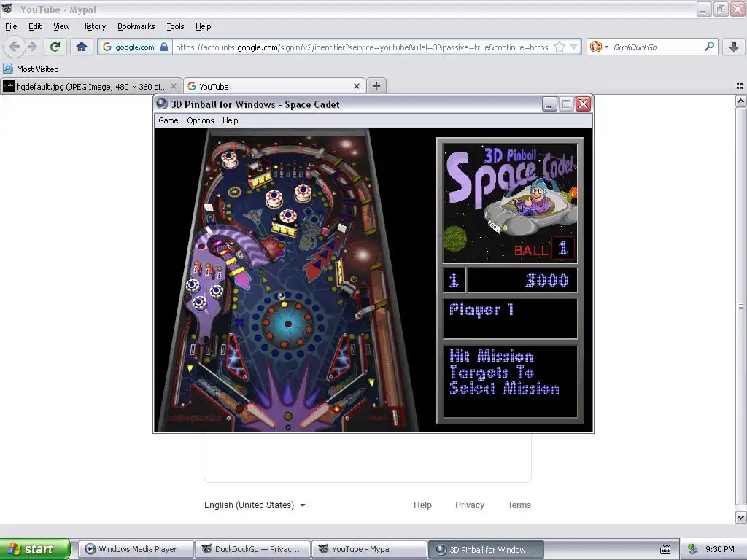
Task: Open the Bookmarks menu
Action: click(136, 26)
